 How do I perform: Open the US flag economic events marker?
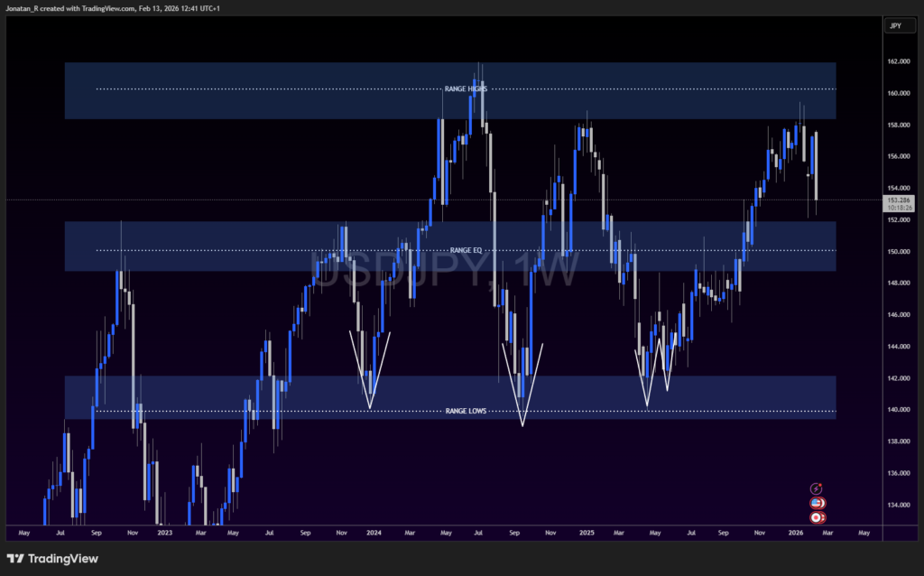[818, 503]
